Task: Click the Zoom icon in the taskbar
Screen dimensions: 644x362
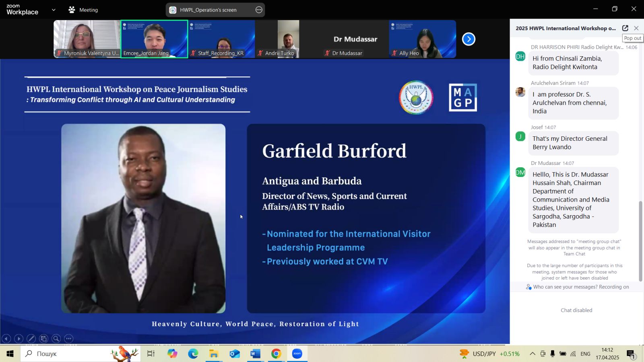Action: click(297, 354)
